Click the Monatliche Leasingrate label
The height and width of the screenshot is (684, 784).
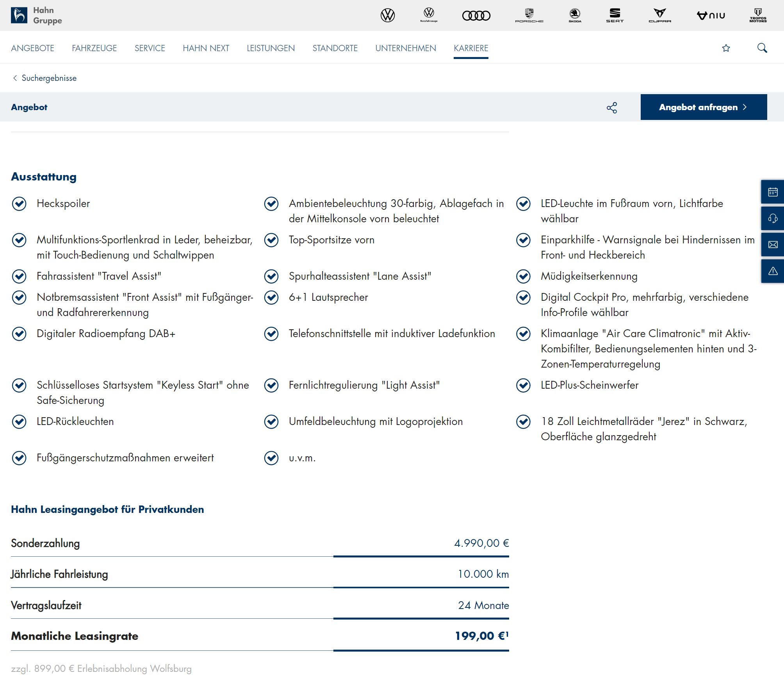(75, 636)
